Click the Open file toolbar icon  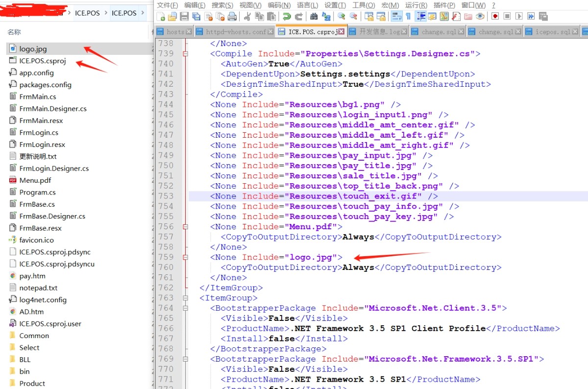[172, 16]
